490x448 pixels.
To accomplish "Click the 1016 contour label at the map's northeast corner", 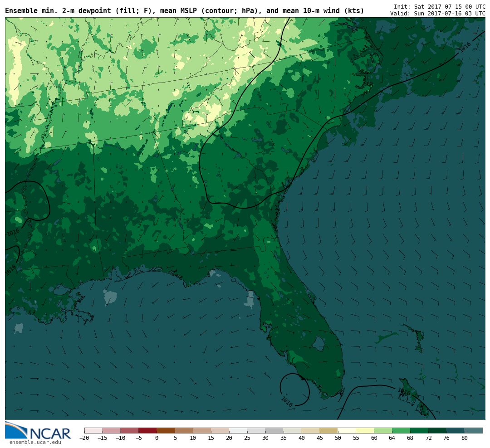I will pyautogui.click(x=465, y=47).
